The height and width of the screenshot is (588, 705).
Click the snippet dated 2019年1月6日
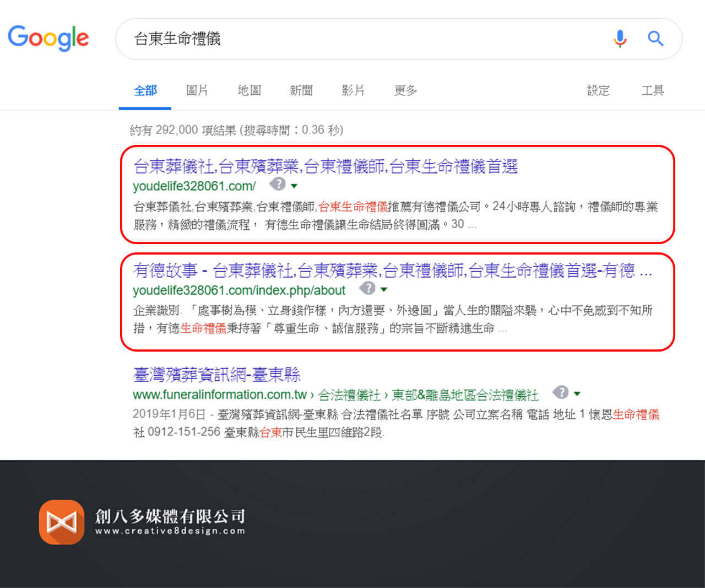click(x=396, y=423)
